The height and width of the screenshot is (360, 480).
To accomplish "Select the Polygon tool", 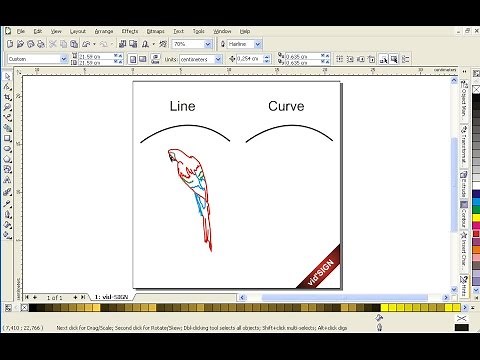I will coord(7,159).
